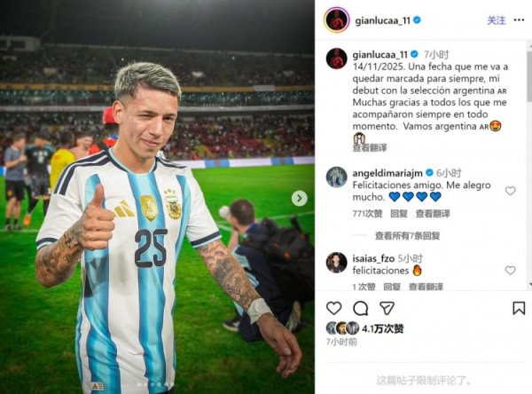Reply to angeldimariajm's comment
The width and height of the screenshot is (532, 394).
click(x=399, y=214)
